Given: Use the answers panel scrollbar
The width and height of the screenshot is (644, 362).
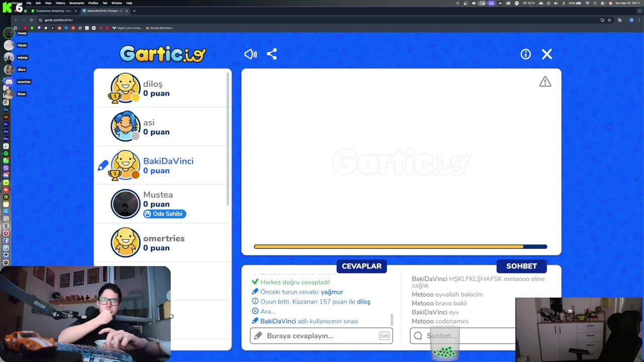Looking at the screenshot, I should click(392, 320).
